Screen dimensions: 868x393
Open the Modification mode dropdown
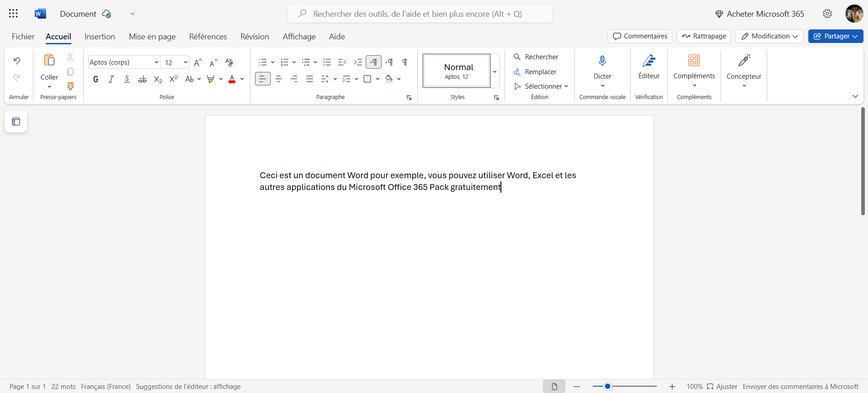pos(769,36)
